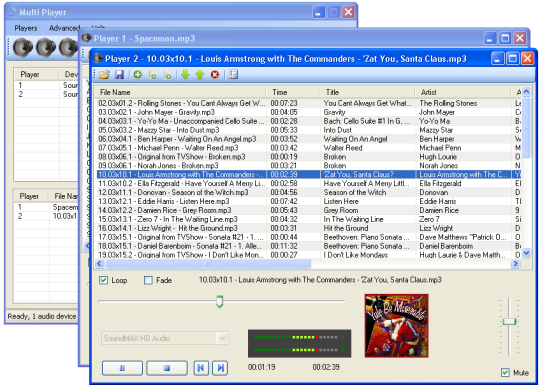Select the 19.03x15.2 - Original from TVShow - I Don't Like Mon... row
The width and height of the screenshot is (540, 385).
308,255
